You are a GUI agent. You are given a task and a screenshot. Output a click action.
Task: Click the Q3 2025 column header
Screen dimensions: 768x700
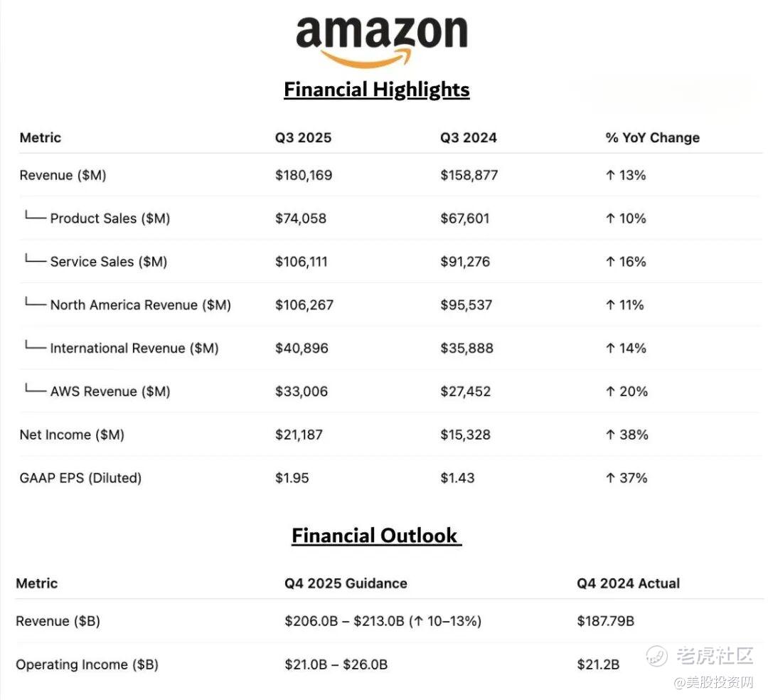[303, 138]
